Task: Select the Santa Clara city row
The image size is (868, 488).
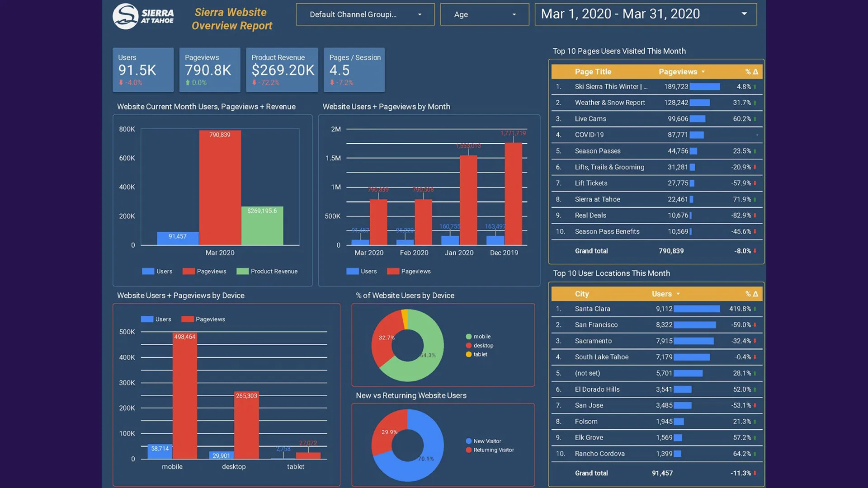Action: (656, 309)
